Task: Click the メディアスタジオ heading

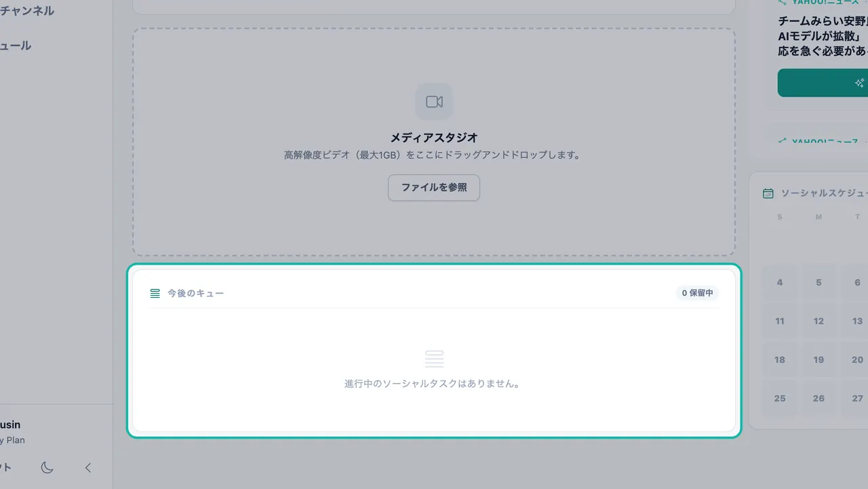Action: point(434,138)
